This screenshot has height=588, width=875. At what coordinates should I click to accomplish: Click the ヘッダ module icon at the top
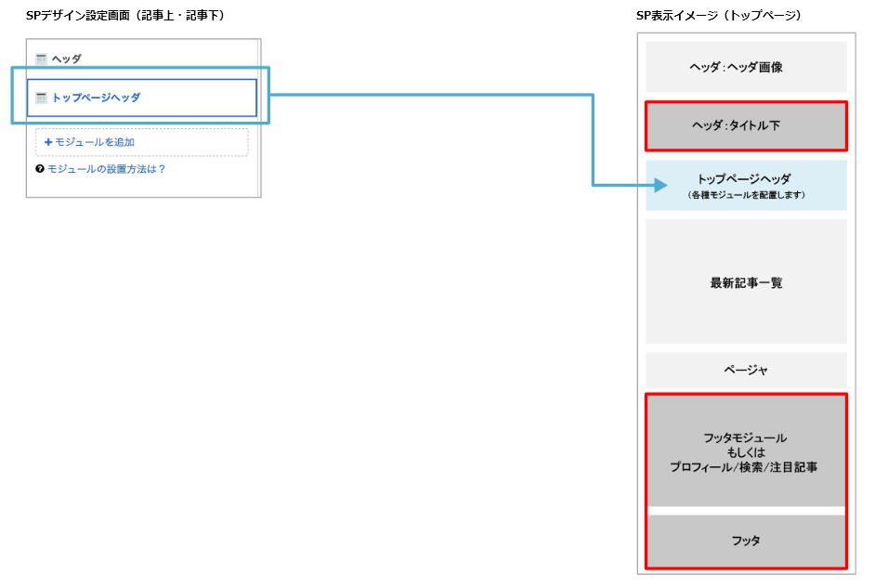(x=41, y=58)
